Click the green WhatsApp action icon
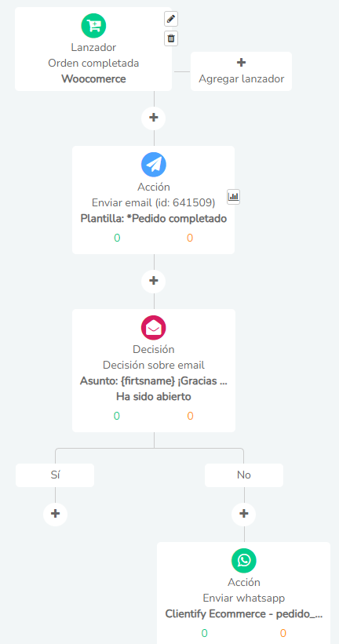Viewport: 339px width, 644px height. pyautogui.click(x=244, y=560)
